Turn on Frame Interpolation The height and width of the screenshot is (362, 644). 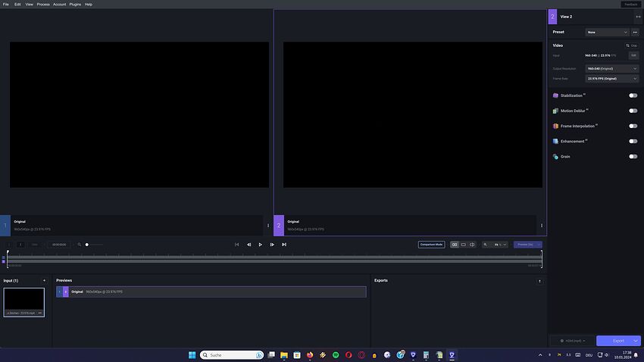pyautogui.click(x=633, y=126)
